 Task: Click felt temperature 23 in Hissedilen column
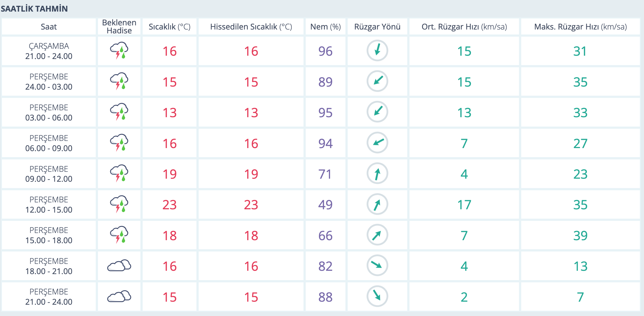(x=251, y=205)
